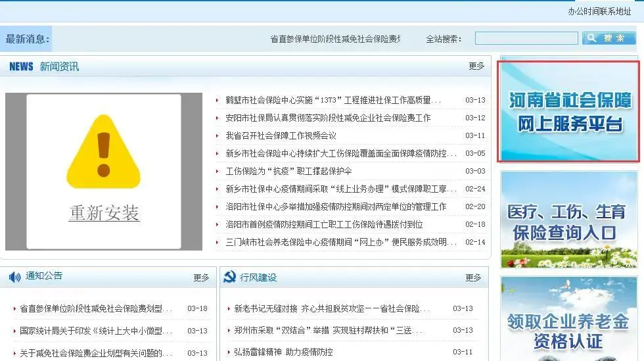Click the scrolling 省直参保单位 latest news ticker

click(x=335, y=39)
